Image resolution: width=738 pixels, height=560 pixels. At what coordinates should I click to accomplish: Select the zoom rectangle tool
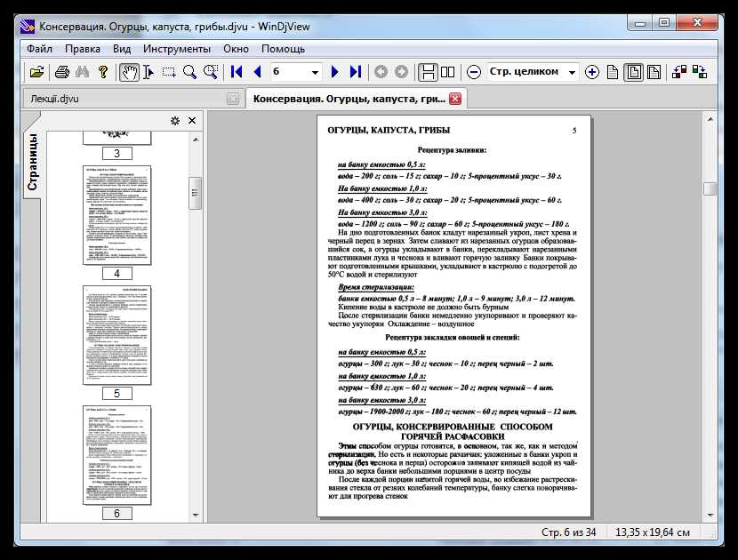(x=211, y=72)
